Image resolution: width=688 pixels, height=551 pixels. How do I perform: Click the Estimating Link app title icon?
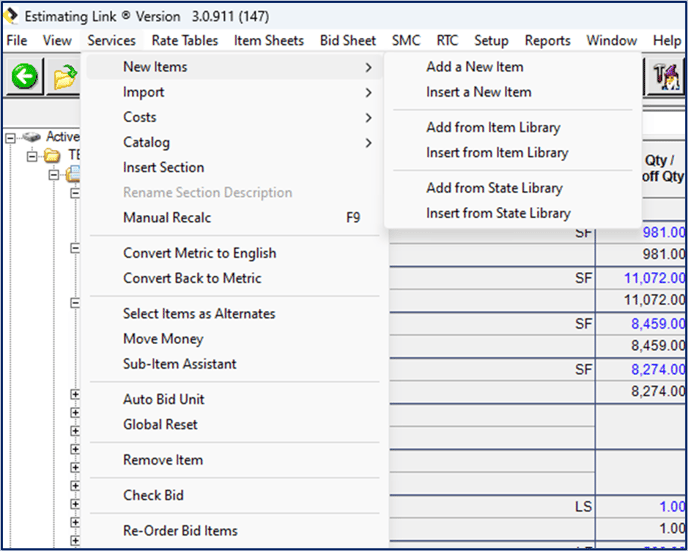[x=11, y=16]
